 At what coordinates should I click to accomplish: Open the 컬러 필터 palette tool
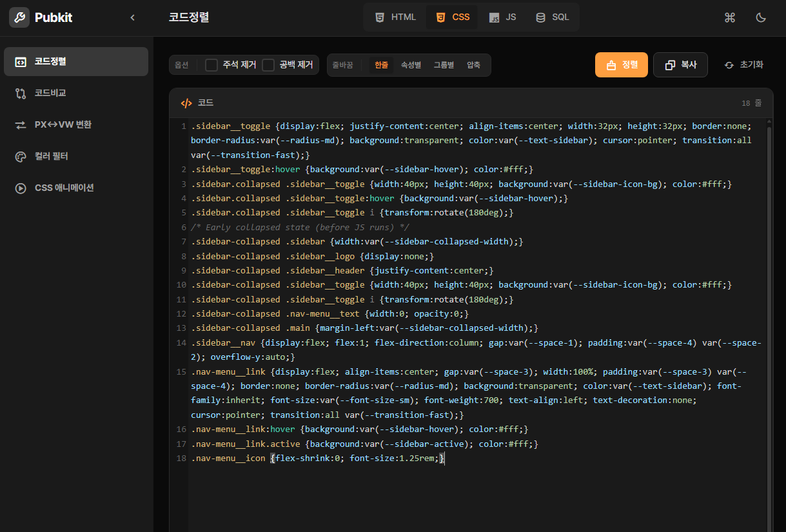click(x=51, y=156)
